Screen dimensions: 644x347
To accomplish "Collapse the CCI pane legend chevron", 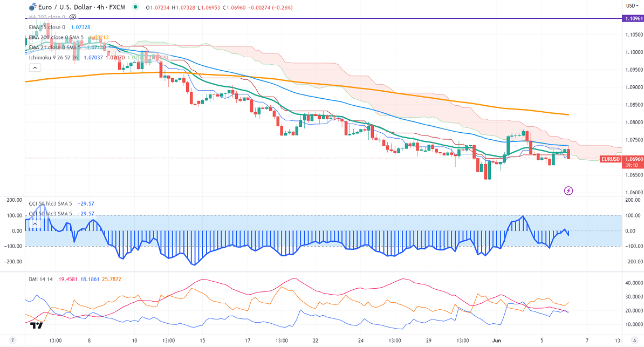I will click(x=35, y=223).
